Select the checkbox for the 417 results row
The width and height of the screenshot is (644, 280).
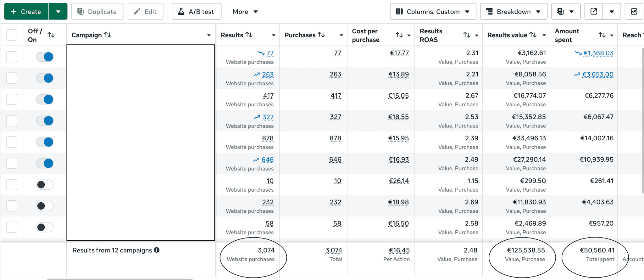coord(12,99)
